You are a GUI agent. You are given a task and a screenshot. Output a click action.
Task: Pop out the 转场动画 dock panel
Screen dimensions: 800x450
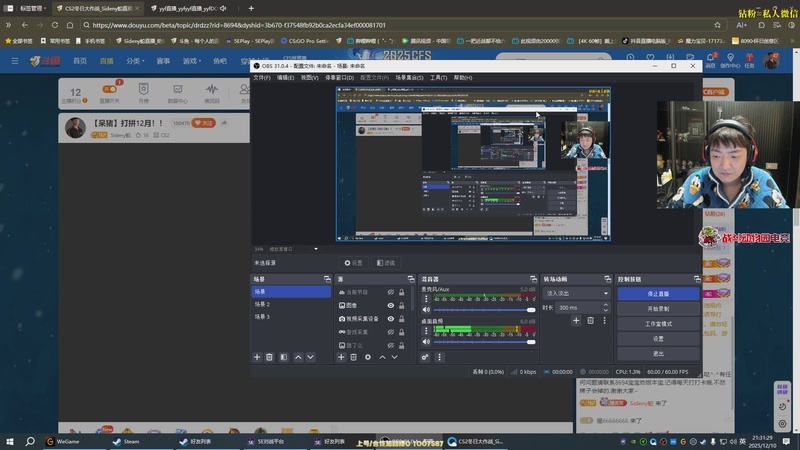pyautogui.click(x=607, y=279)
